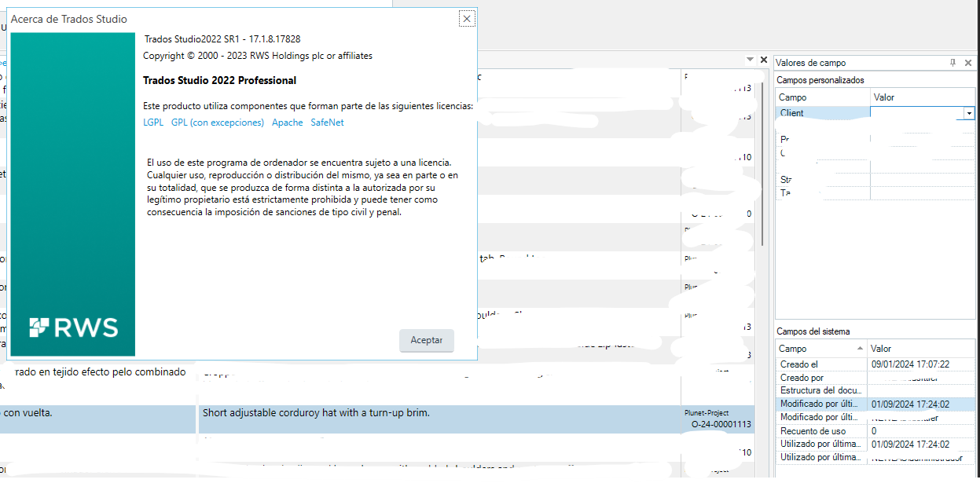Pin the Valores de campo panel
980x483 pixels.
click(x=953, y=62)
